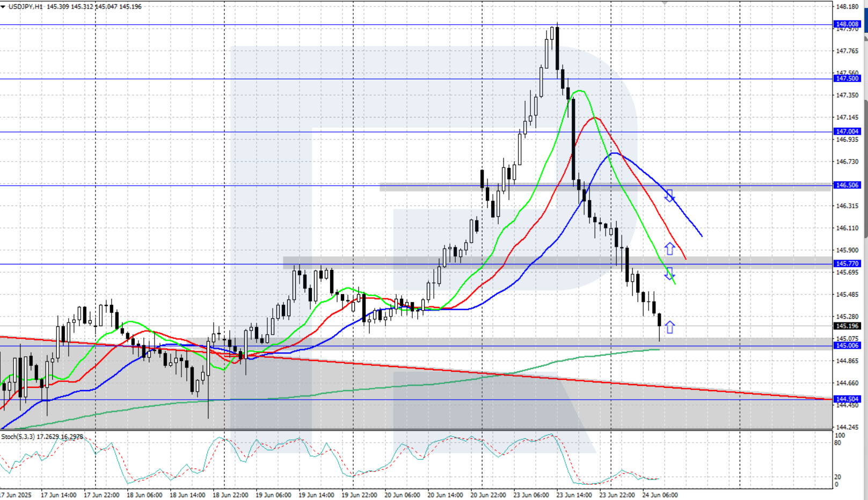Viewport: 868px width, 500px height.
Task: Select the USDJPY,H1 symbol title text
Action: (25, 6)
